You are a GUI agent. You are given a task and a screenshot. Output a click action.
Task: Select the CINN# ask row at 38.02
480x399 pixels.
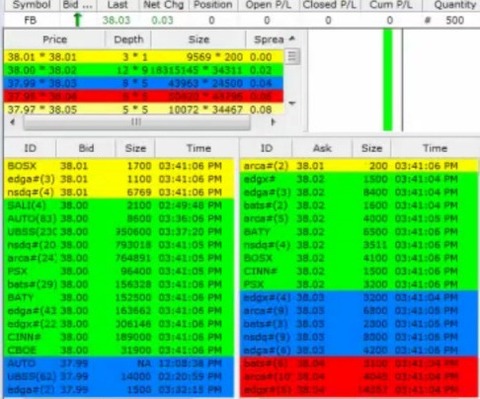359,271
